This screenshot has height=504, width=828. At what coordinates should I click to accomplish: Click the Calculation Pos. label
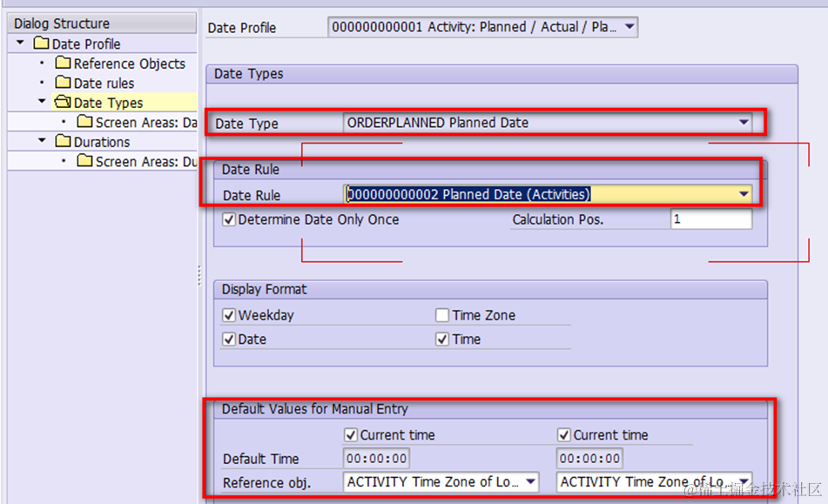pyautogui.click(x=557, y=219)
